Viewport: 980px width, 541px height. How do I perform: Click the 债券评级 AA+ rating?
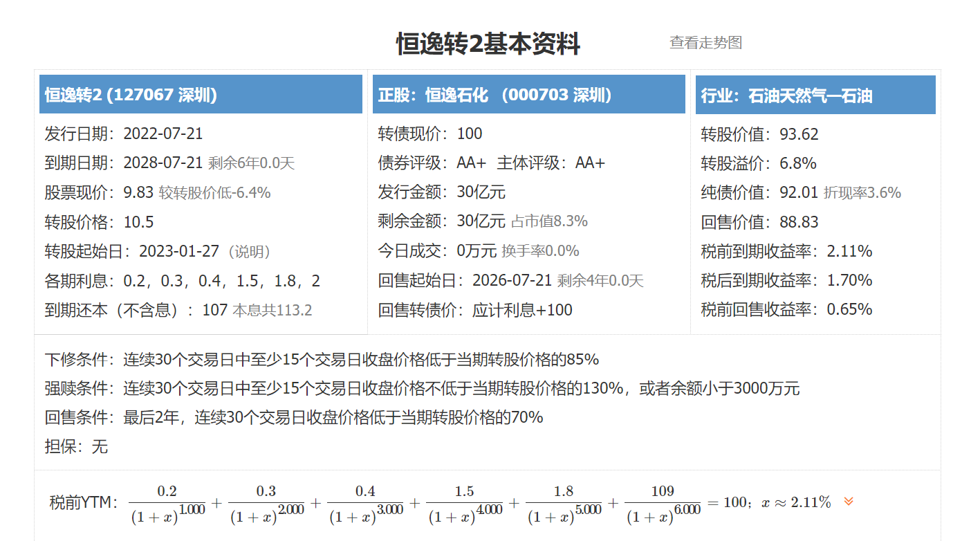472,163
